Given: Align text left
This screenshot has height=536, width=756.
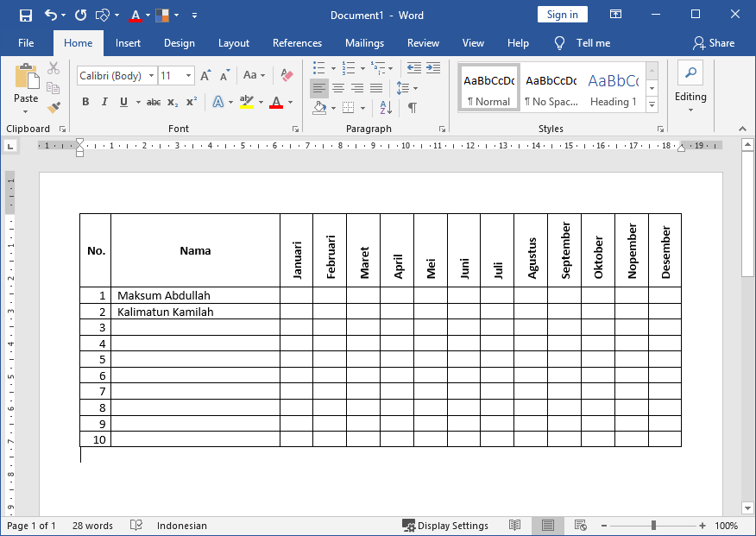Looking at the screenshot, I should (319, 88).
